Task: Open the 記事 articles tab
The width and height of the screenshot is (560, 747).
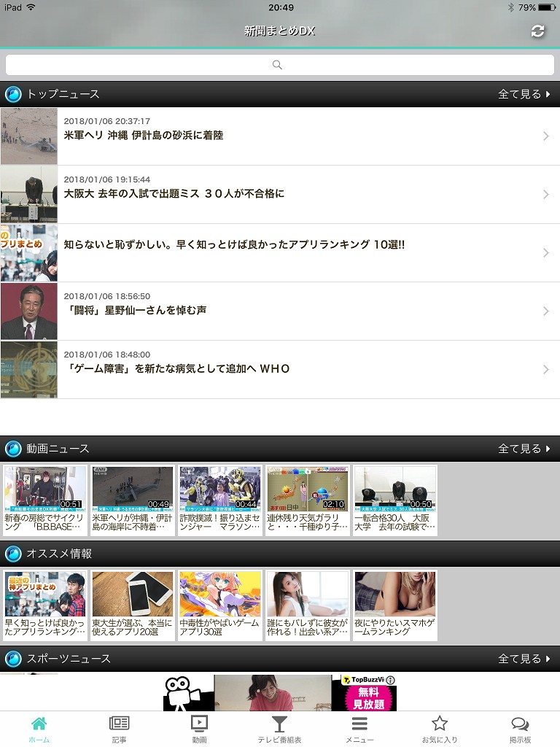Action: point(119,728)
